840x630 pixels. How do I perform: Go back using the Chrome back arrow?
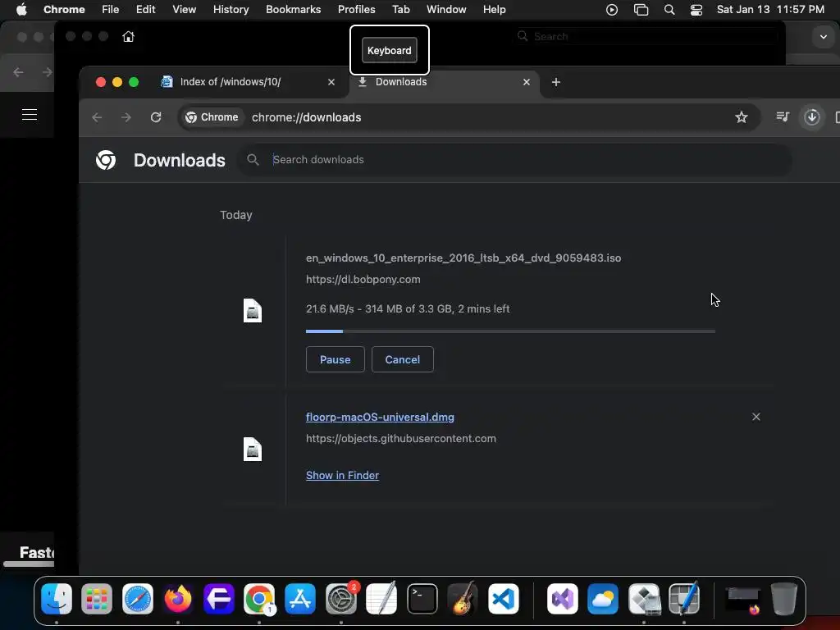(x=97, y=117)
